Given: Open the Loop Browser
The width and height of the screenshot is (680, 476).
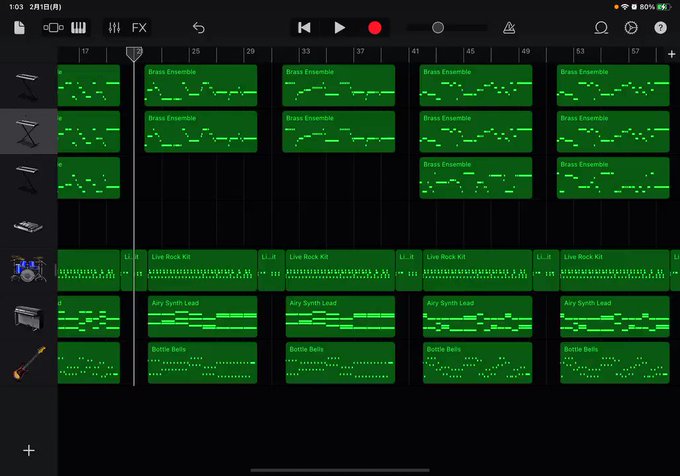Looking at the screenshot, I should pyautogui.click(x=601, y=28).
